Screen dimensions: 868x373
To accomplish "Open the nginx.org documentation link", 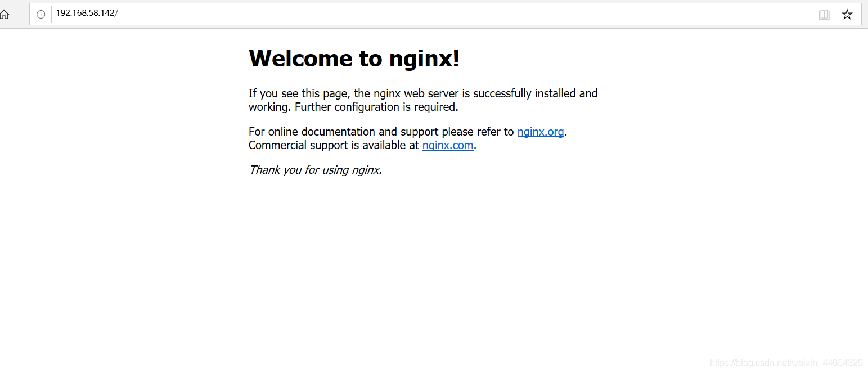I will click(541, 132).
